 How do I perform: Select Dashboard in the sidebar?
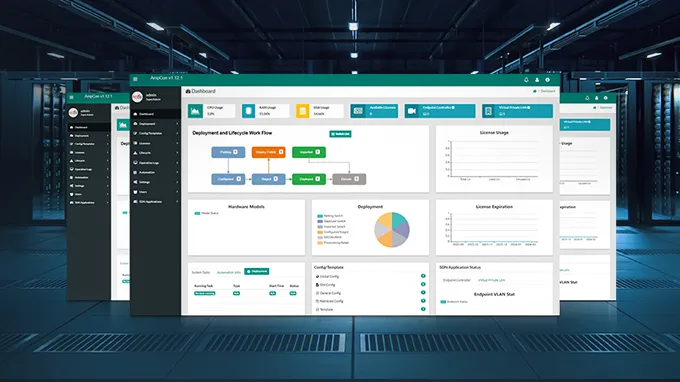[155, 114]
